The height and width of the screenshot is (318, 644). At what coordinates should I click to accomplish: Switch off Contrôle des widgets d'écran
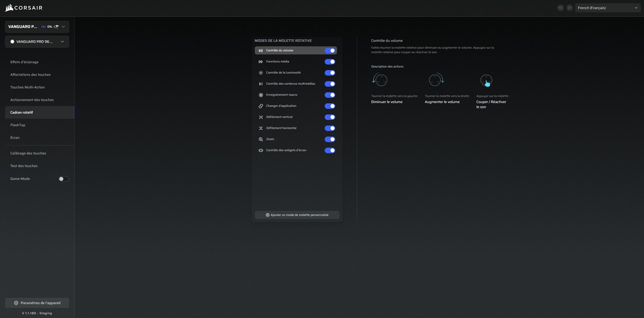pyautogui.click(x=330, y=150)
